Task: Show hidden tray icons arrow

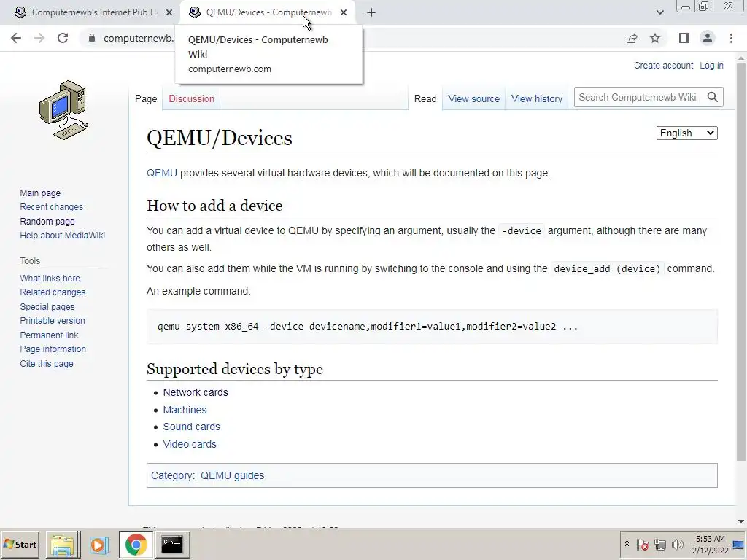Action: pos(627,544)
